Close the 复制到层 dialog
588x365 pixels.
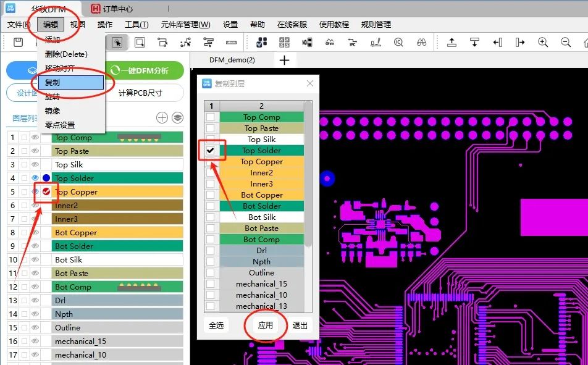[310, 83]
